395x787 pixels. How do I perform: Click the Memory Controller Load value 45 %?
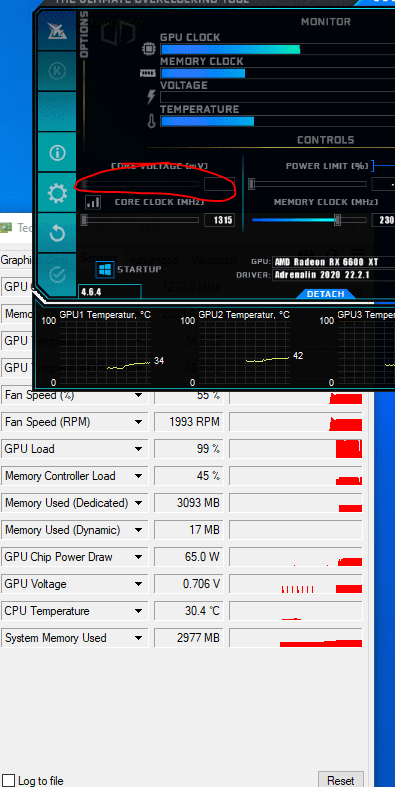[189, 476]
